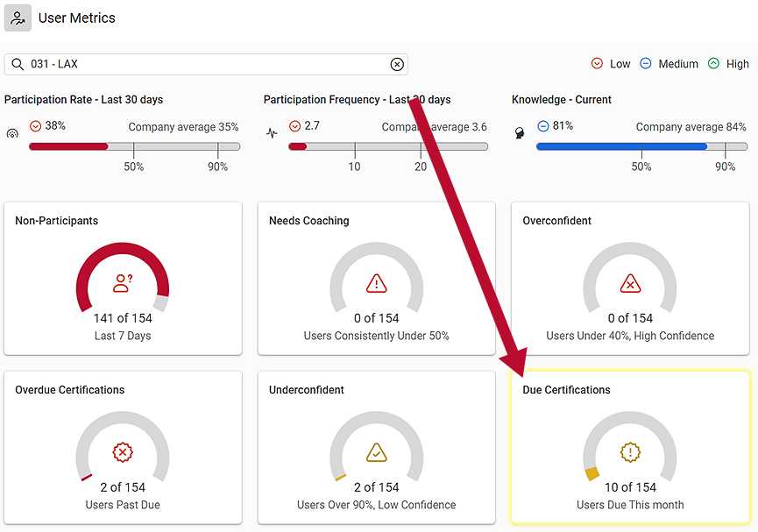Screen dimensions: 758x532
Task: Click the Overconfident X triangle icon
Action: tap(630, 283)
